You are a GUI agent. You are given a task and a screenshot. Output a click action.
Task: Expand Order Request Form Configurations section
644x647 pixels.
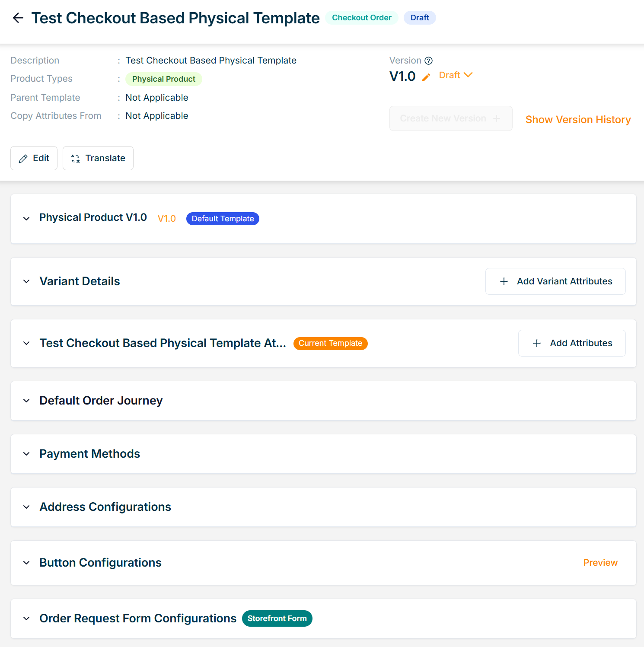tap(26, 618)
